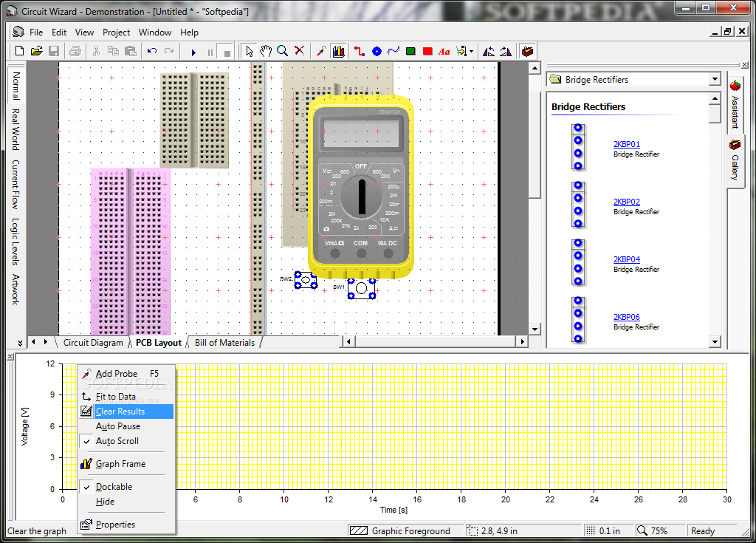Switch to Current Flow view style
This screenshot has height=543, width=756.
click(x=16, y=184)
